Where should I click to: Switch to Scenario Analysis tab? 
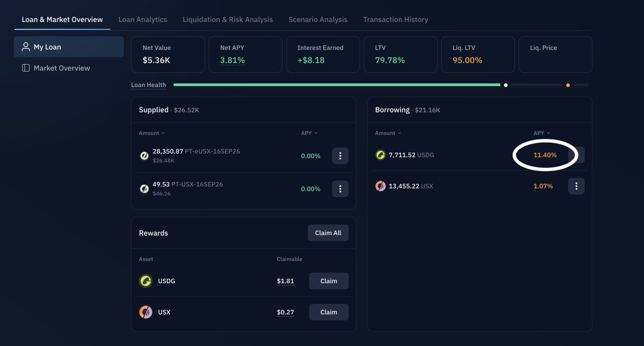(x=318, y=19)
